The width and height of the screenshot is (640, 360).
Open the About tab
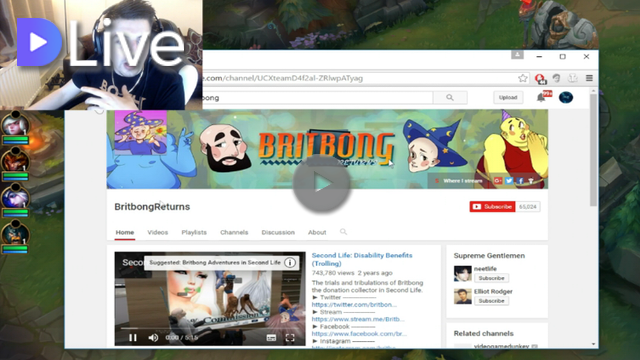317,232
